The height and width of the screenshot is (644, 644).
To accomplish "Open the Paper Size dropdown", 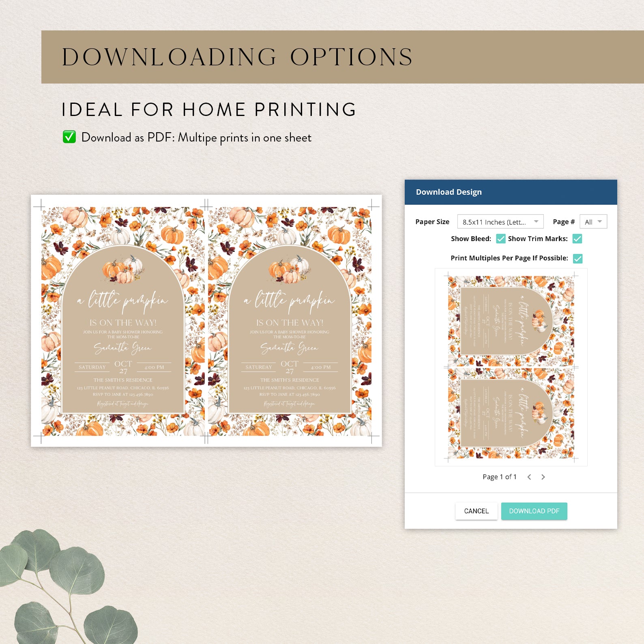I will tap(500, 222).
